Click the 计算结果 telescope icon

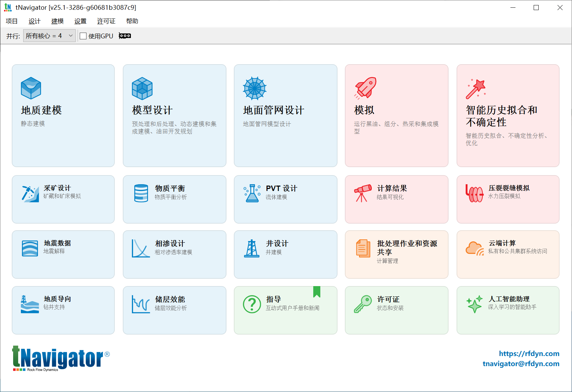coord(363,193)
